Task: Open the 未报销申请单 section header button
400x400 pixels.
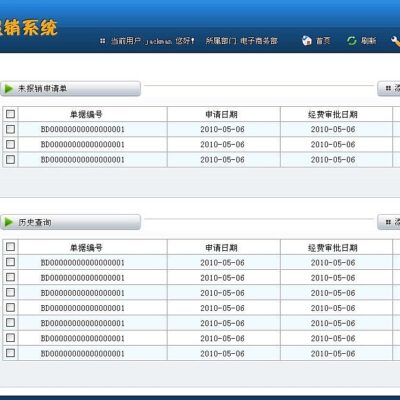Action: 70,89
